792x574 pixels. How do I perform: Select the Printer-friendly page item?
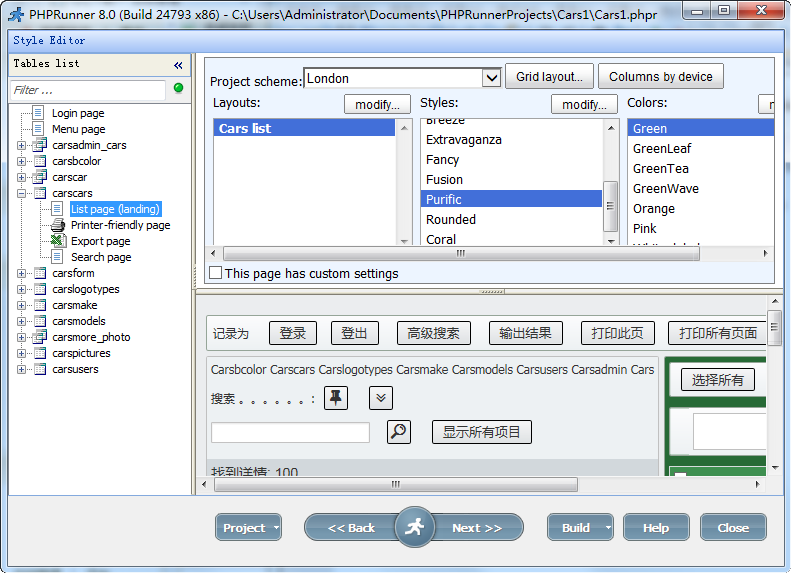[x=120, y=225]
